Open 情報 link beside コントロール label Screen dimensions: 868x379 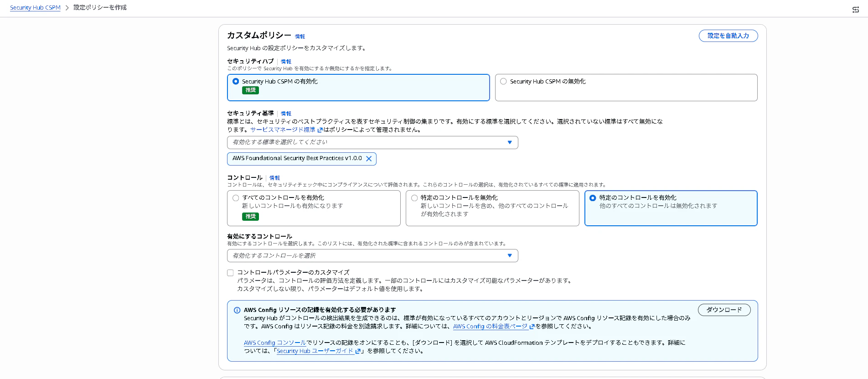point(274,178)
